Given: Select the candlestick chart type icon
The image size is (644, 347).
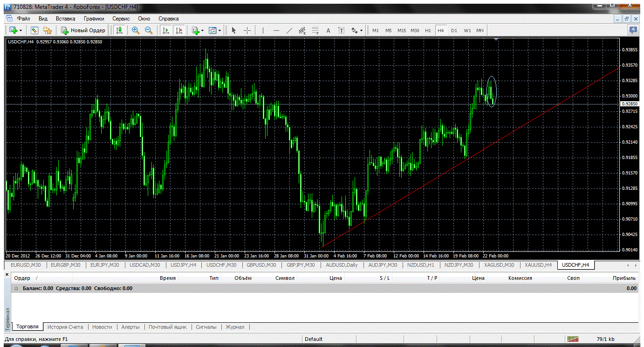Looking at the screenshot, I should (x=119, y=30).
